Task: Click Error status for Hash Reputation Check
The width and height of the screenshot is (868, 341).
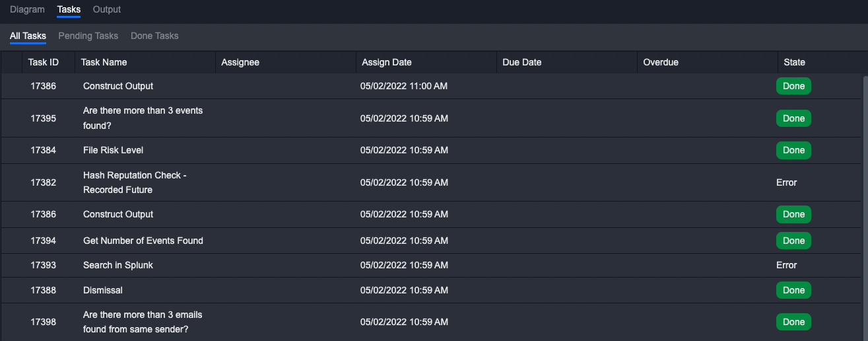Action: (x=787, y=182)
